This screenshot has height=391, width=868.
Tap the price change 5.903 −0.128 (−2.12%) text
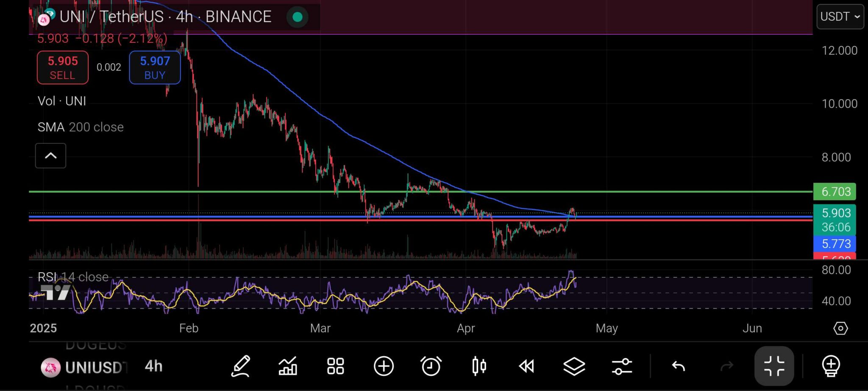[x=102, y=39]
